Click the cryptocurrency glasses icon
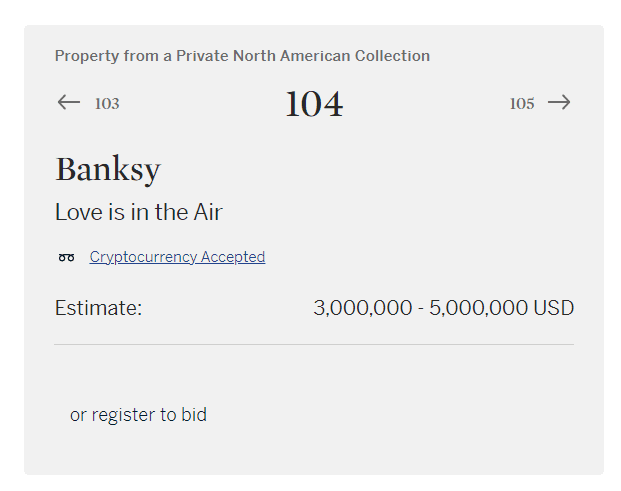 pos(67,258)
